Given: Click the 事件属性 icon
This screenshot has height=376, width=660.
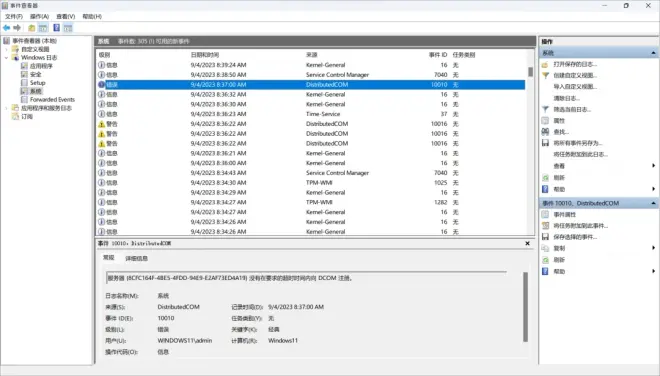Looking at the screenshot, I should click(545, 215).
